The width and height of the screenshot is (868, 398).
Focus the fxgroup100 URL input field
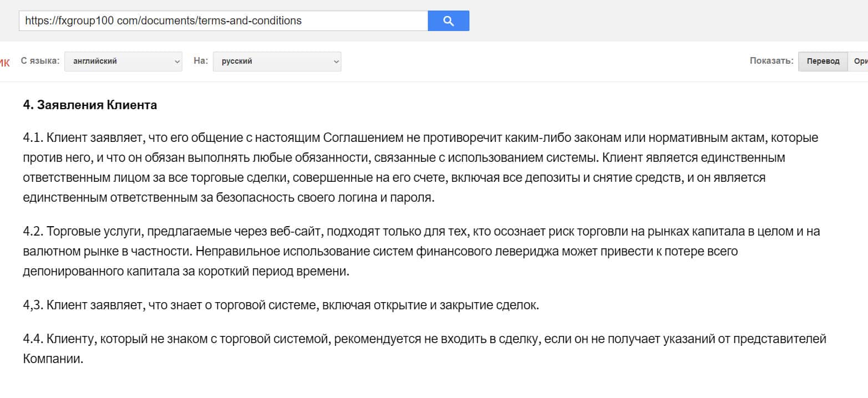click(x=223, y=21)
